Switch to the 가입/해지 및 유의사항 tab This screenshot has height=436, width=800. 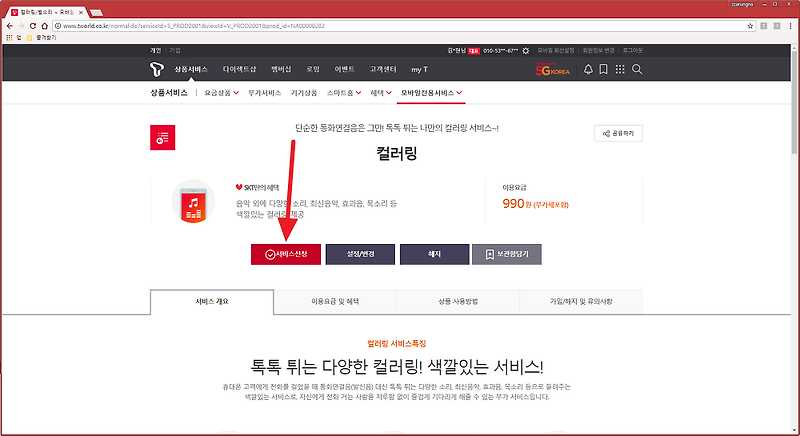tap(581, 302)
